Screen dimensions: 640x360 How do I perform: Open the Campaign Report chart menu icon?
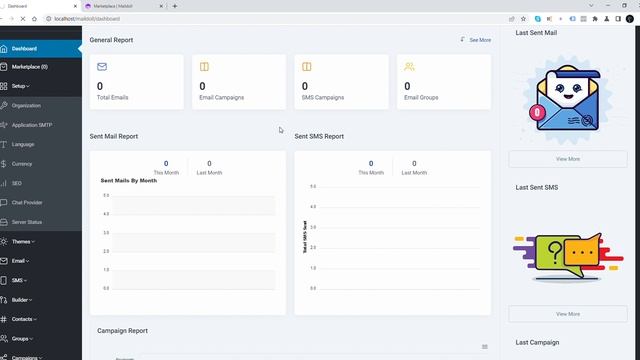pyautogui.click(x=484, y=347)
